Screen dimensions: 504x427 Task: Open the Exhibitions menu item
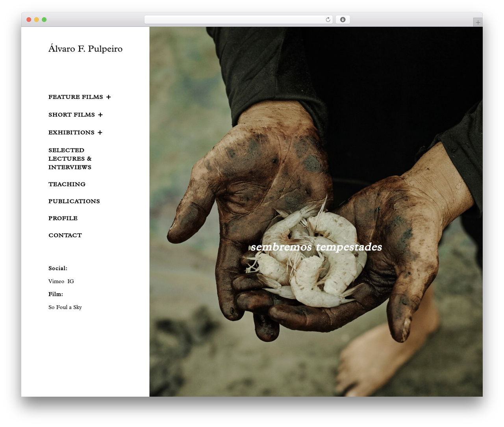pos(71,132)
